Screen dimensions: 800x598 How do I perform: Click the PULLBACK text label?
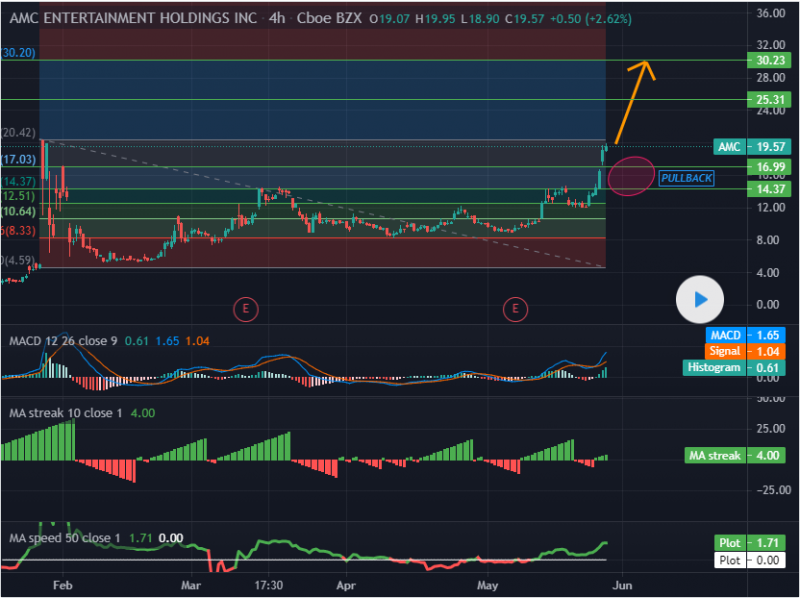686,177
